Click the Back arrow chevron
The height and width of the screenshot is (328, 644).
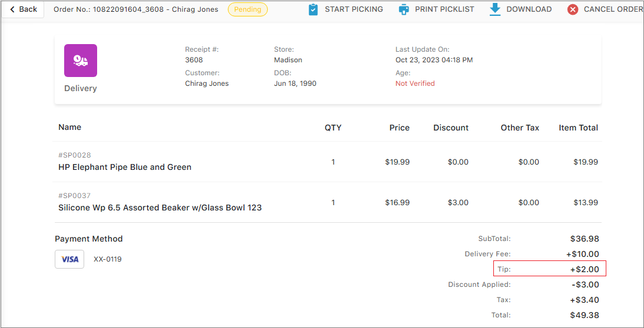pyautogui.click(x=12, y=9)
